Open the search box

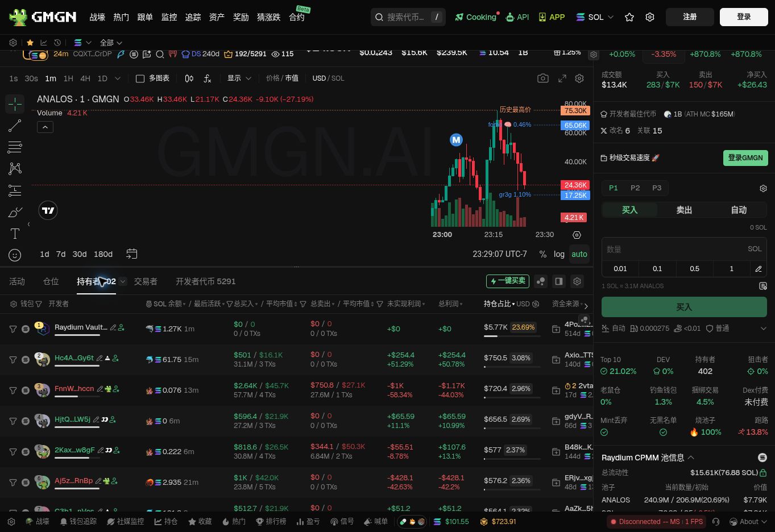pyautogui.click(x=408, y=17)
